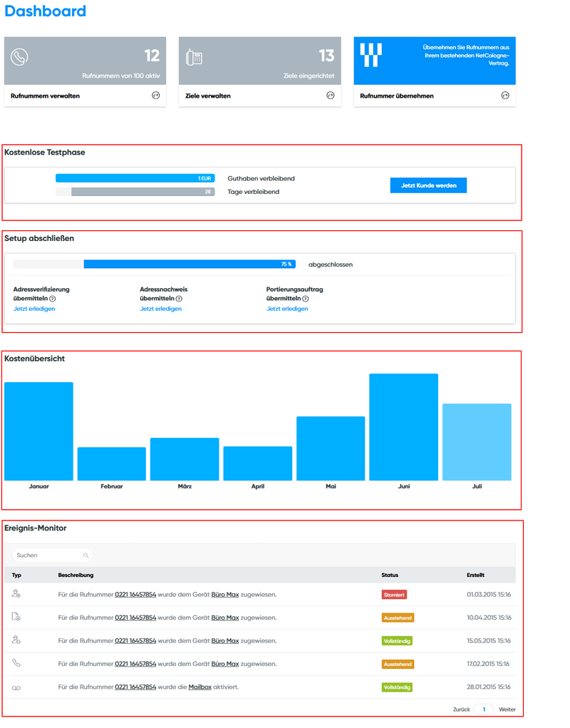Click the help icon next to Portierungsauftrag übermitteln
Viewport: 570px width, 728px height.
(x=307, y=299)
